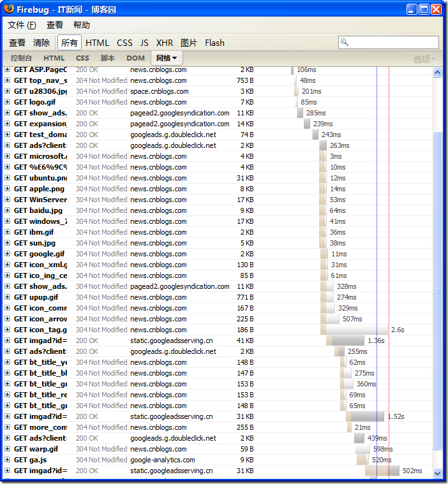Screen dimensions: 448x484
Task: Open the 查看 menu in the menu bar
Action: (x=55, y=25)
